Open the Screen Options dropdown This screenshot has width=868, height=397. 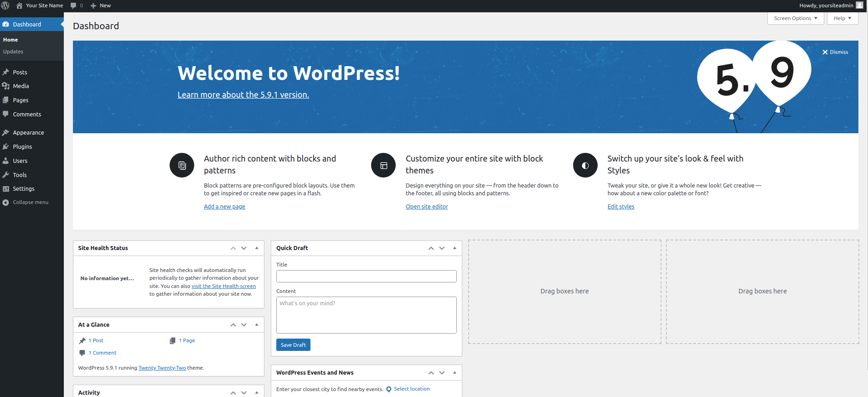coord(796,18)
